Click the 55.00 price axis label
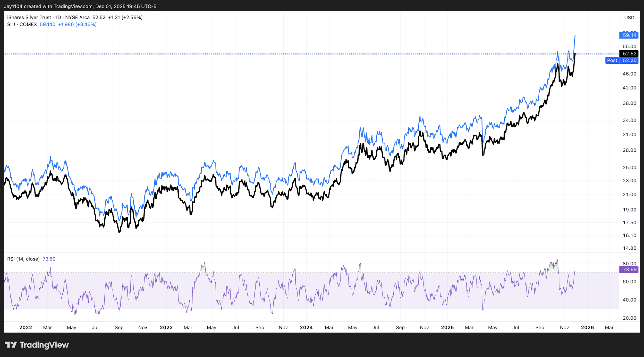Viewport: 644px width, 357px height. click(x=629, y=46)
